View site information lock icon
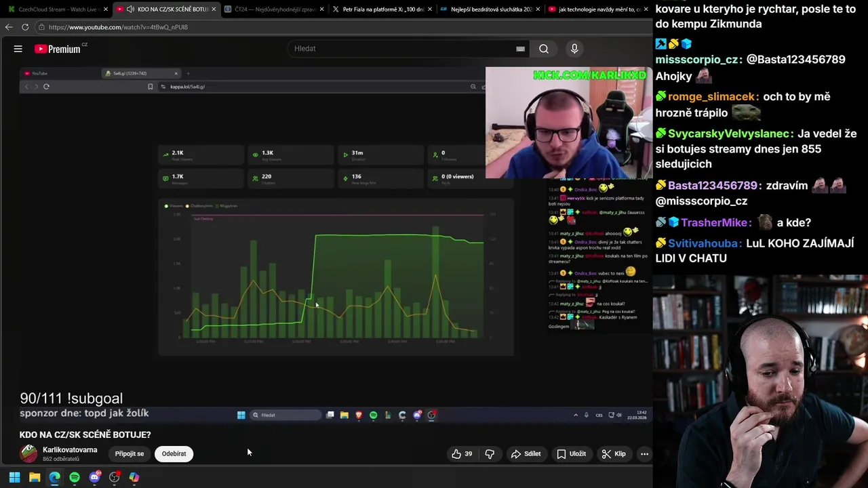 click(x=42, y=27)
